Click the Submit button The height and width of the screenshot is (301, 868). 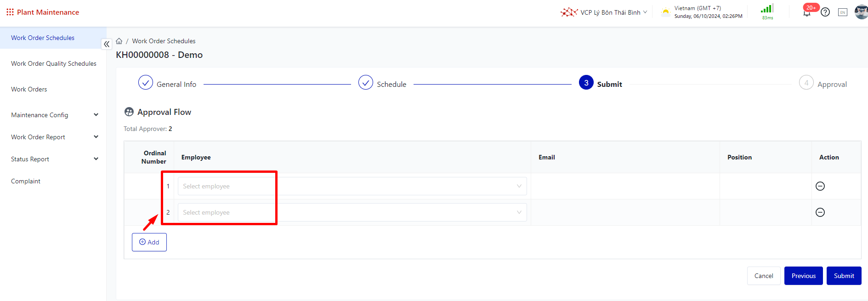click(x=844, y=276)
